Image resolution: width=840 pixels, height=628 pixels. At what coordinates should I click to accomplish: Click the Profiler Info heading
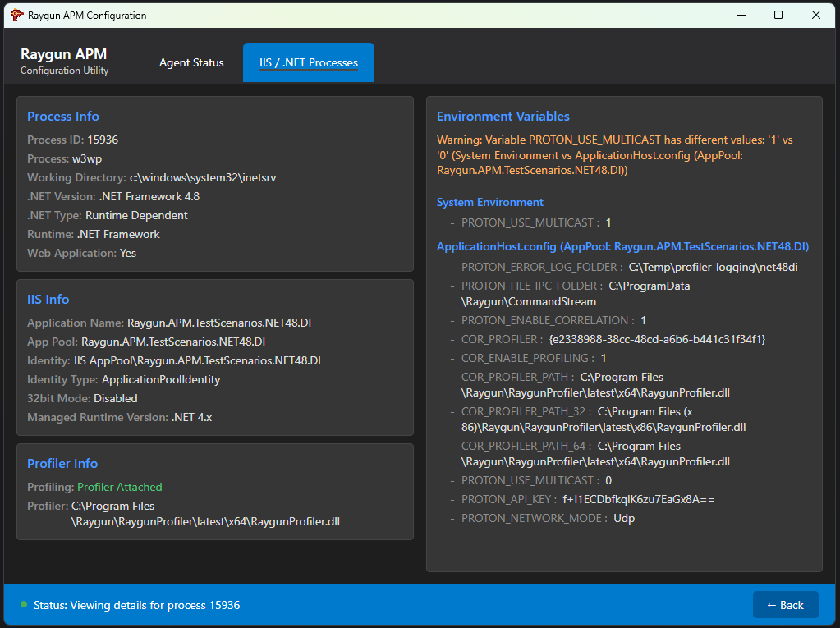[x=62, y=464]
